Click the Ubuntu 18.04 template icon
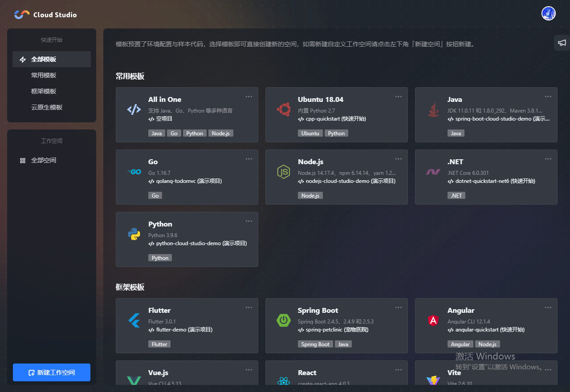The height and width of the screenshot is (392, 570). [283, 109]
